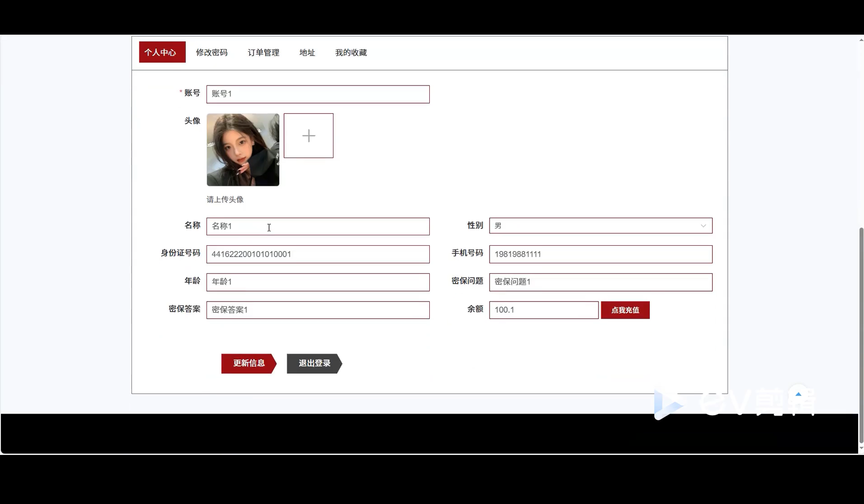Click the 身份证号码 input field
The width and height of the screenshot is (864, 504).
(318, 254)
